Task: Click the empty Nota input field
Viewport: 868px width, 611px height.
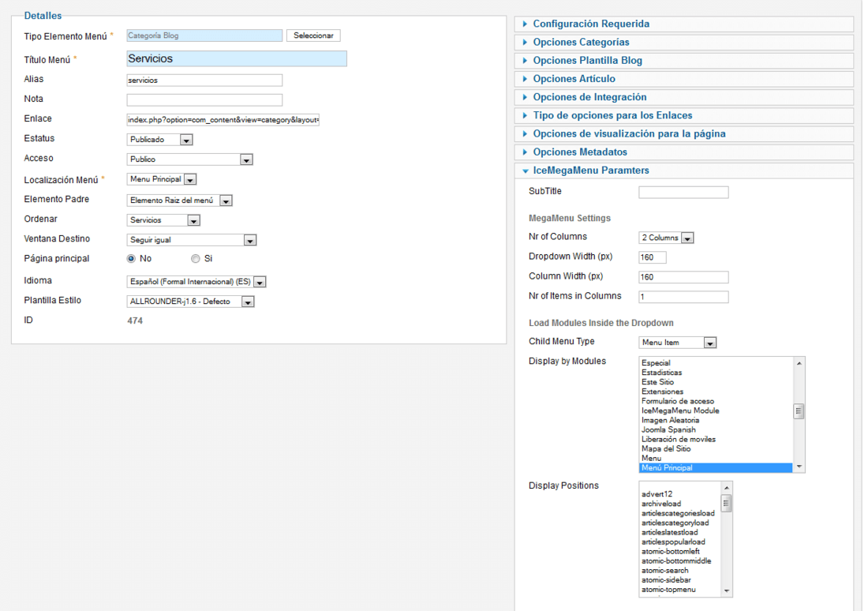Action: 204,99
